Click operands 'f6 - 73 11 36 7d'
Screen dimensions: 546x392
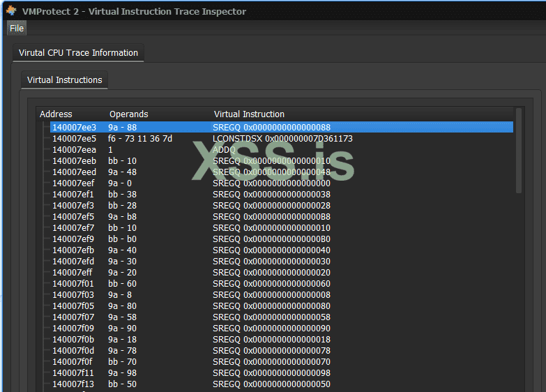[140, 138]
